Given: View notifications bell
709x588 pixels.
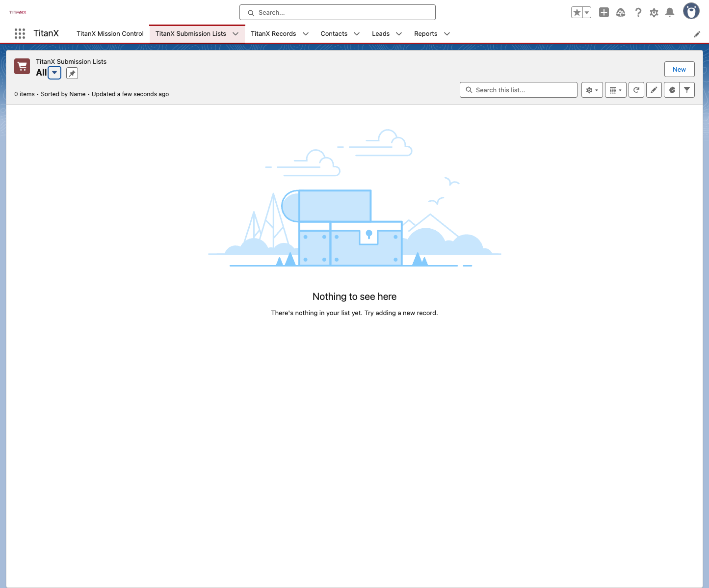Looking at the screenshot, I should pos(670,13).
